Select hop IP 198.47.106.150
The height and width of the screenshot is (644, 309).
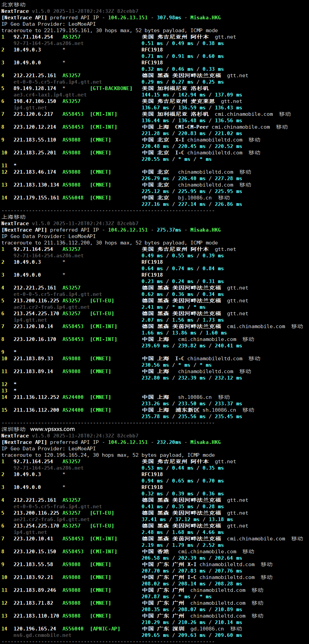35,101
